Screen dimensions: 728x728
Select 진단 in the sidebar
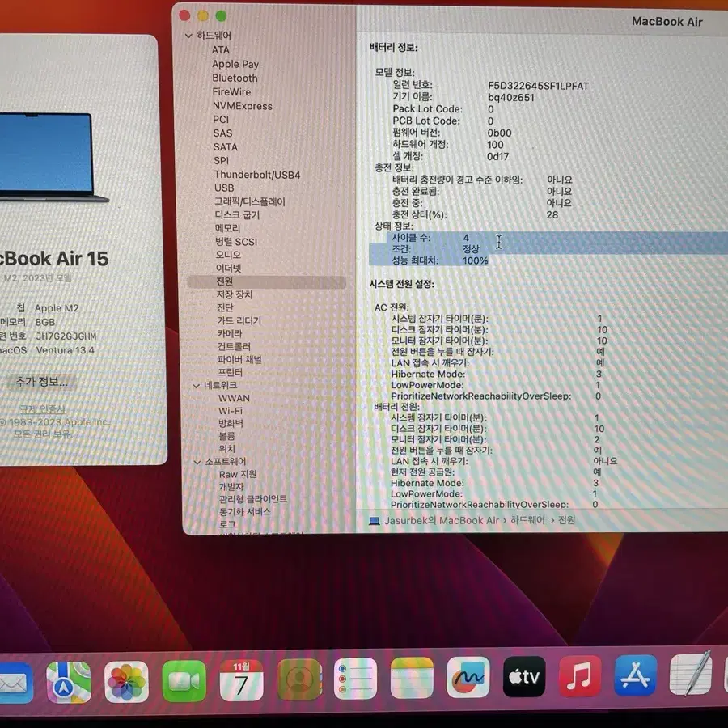coord(225,307)
